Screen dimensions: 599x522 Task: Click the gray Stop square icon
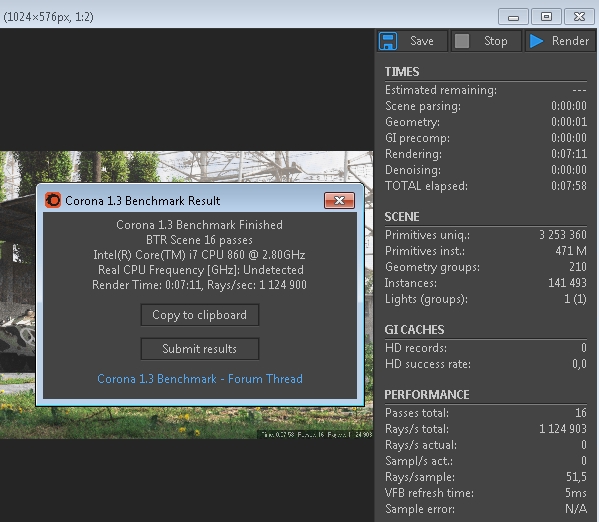coord(462,41)
